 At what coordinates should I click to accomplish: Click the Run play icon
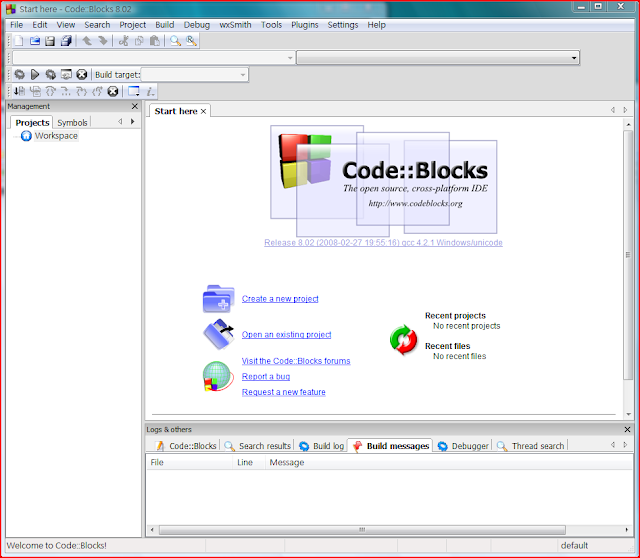tap(35, 74)
